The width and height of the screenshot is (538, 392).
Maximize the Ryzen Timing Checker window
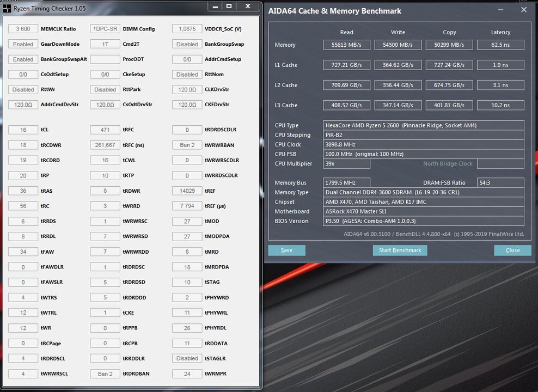click(229, 7)
